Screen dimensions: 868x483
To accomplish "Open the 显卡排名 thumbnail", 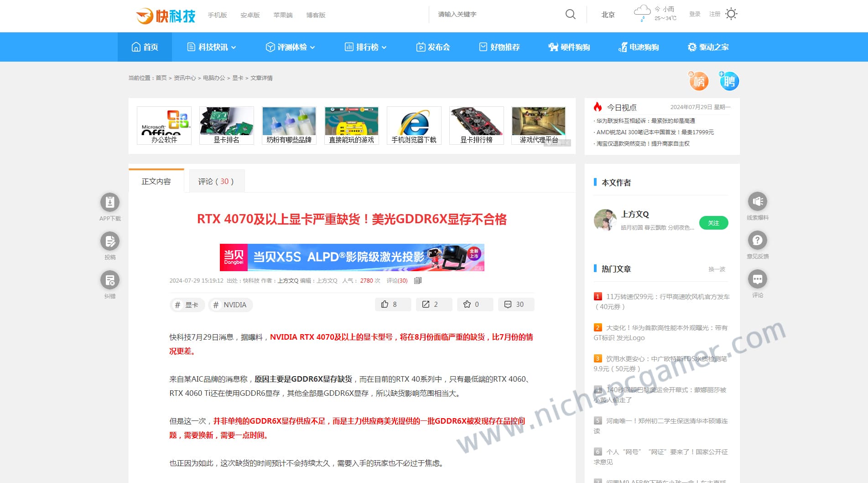I will [x=227, y=126].
